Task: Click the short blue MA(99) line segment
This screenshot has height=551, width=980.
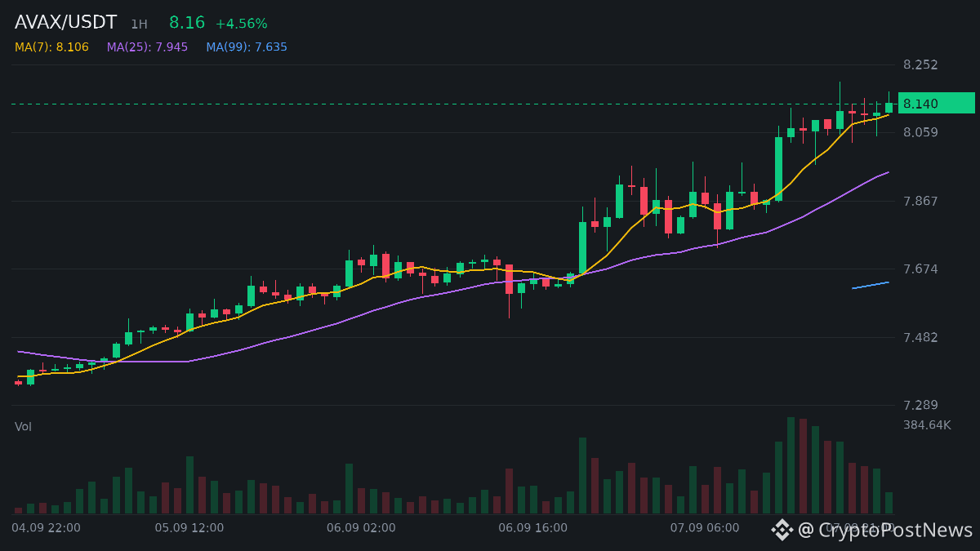Action: click(x=871, y=285)
